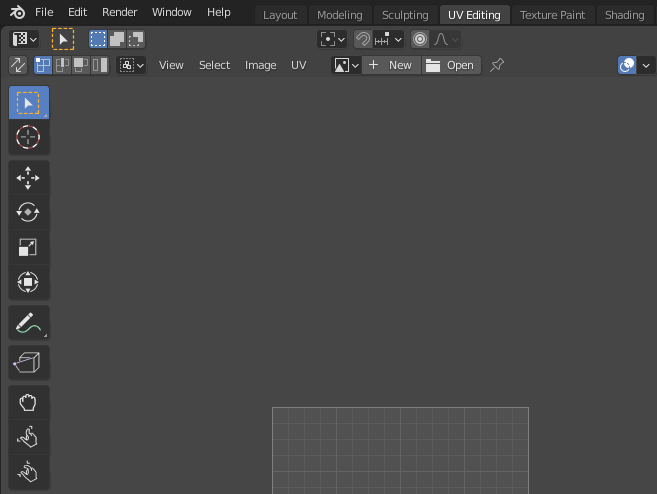This screenshot has width=657, height=494.
Task: Switch to the UV Editing workspace tab
Action: (x=474, y=15)
